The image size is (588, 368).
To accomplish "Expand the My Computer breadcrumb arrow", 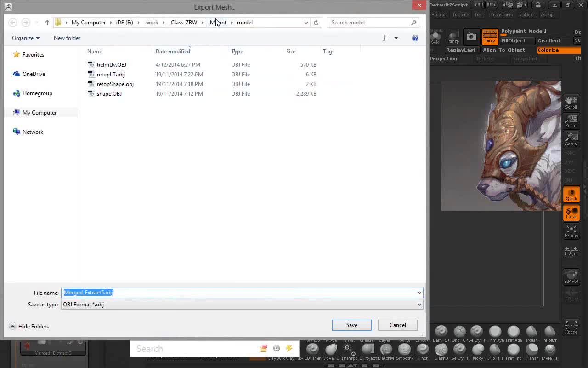I will point(111,23).
